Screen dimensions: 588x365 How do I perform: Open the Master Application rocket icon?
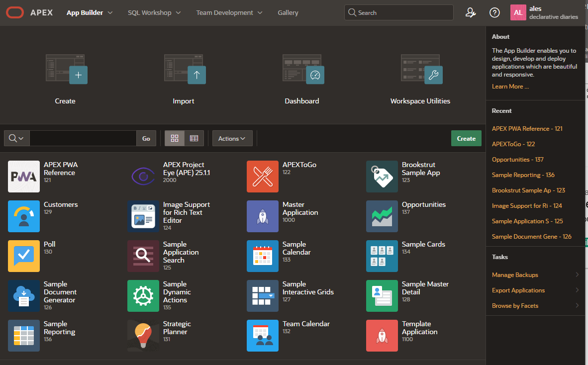click(x=263, y=216)
